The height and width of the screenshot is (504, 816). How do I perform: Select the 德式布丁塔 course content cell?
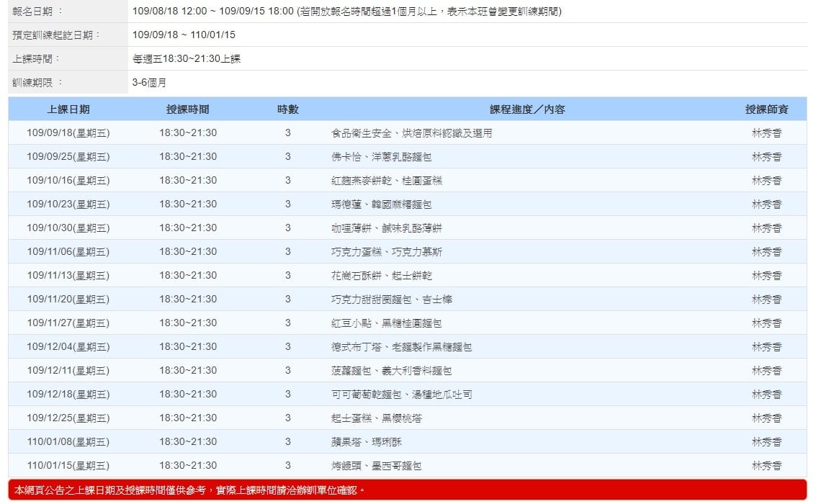coord(401,347)
